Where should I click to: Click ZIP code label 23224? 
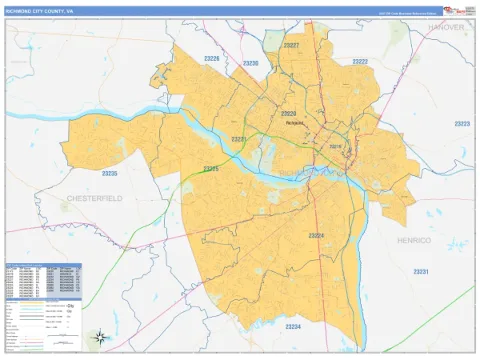[316, 236]
